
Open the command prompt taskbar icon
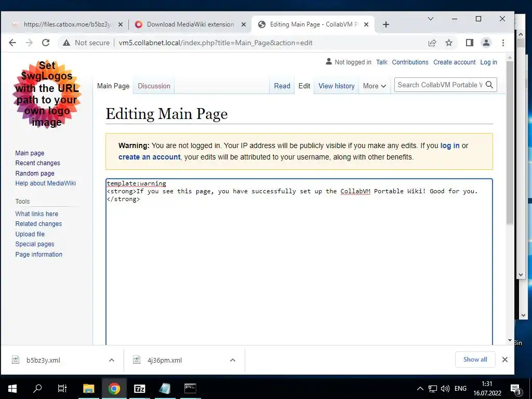(190, 389)
